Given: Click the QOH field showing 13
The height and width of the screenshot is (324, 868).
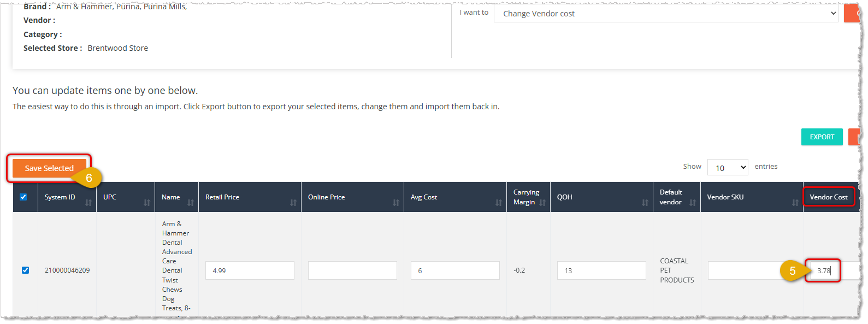Looking at the screenshot, I should coord(601,270).
